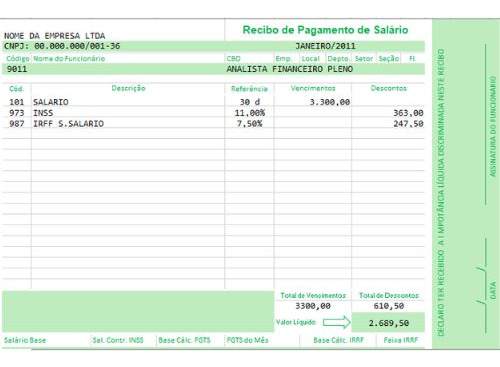Select the title 'Recibo de Pagamento de Salário'

coord(325,30)
